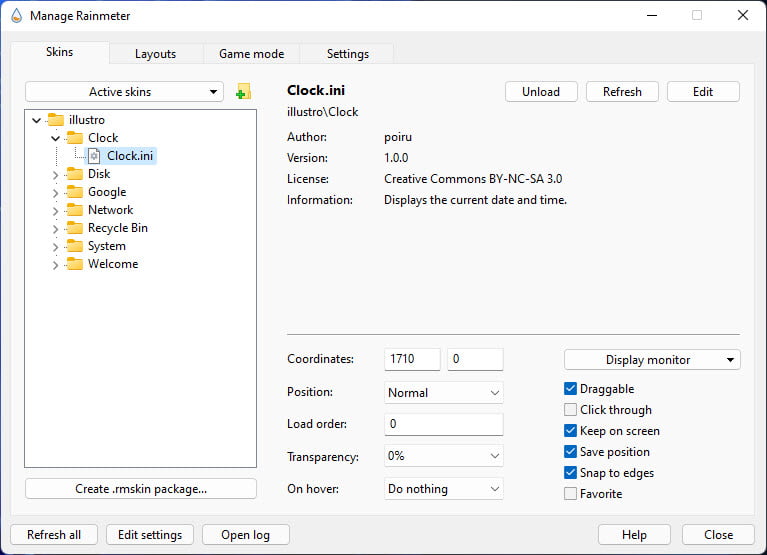The image size is (767, 555).
Task: Click the Refresh skin button
Action: click(x=622, y=91)
